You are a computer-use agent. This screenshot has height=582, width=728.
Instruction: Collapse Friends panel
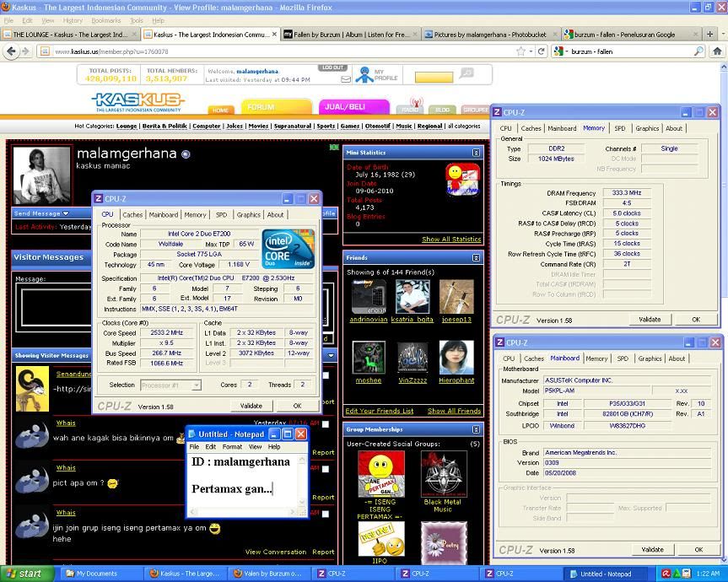[476, 257]
